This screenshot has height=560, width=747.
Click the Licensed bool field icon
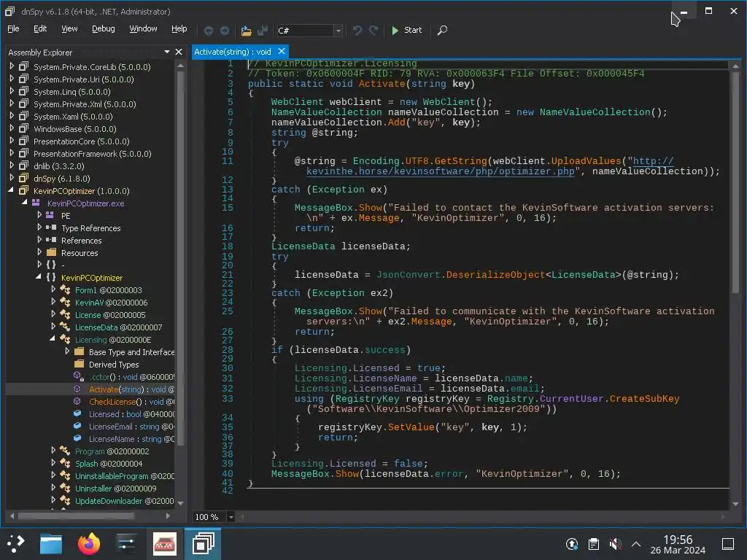pos(77,413)
